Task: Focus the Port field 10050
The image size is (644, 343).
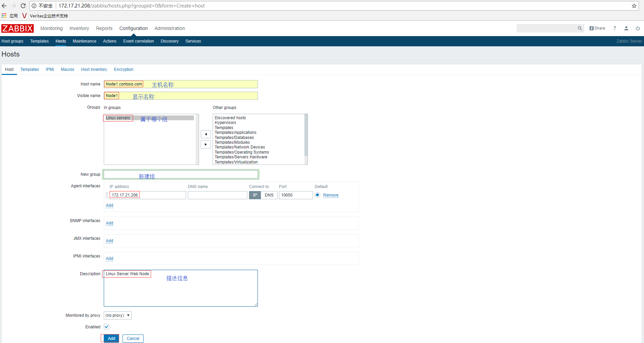Action: click(296, 195)
